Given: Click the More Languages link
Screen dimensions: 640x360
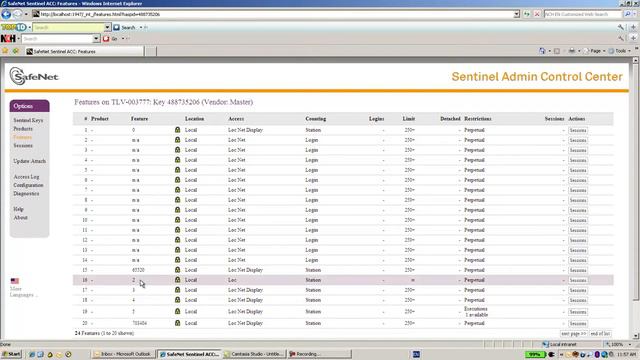Looking at the screenshot, I should [23, 292].
